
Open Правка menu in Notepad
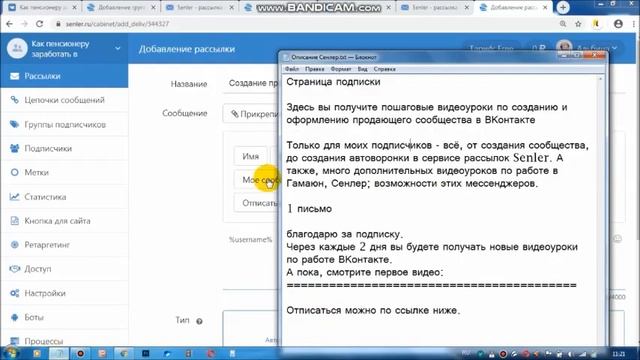tap(315, 69)
